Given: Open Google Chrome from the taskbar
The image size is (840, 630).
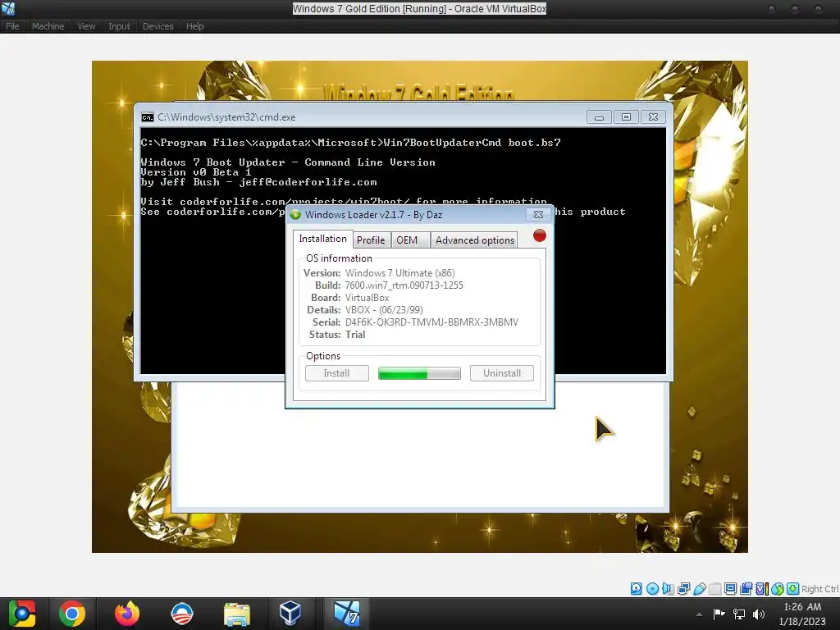Looking at the screenshot, I should [x=72, y=614].
